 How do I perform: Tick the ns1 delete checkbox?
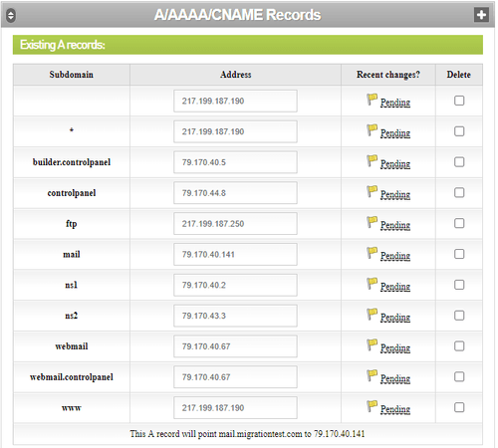tap(459, 285)
